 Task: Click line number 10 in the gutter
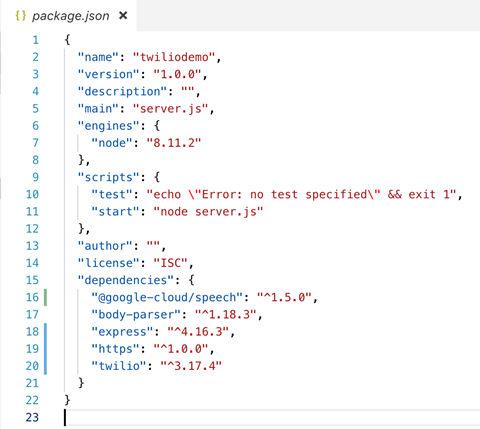(32, 194)
